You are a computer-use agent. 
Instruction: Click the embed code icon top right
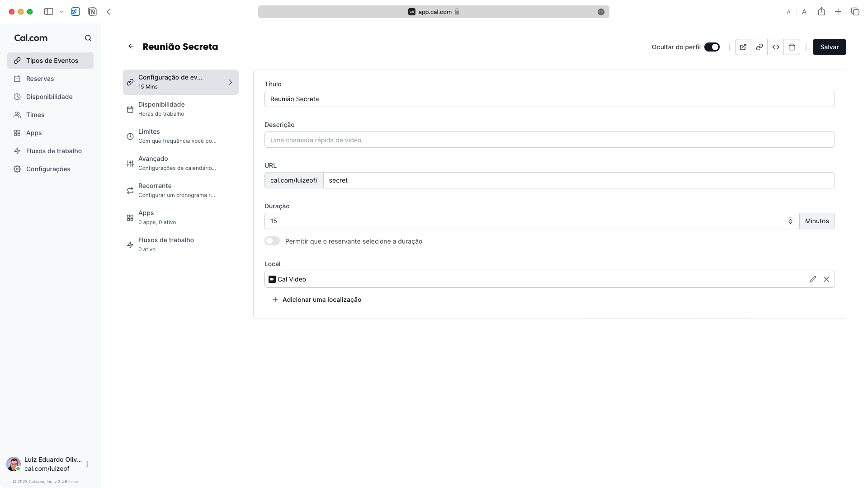[x=776, y=47]
